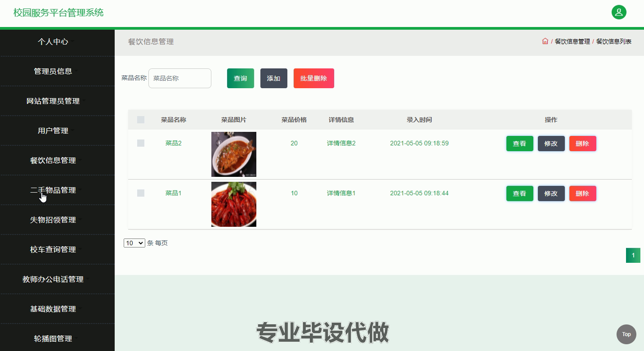Click 详情信息1 cell
The image size is (644, 351).
click(x=341, y=193)
